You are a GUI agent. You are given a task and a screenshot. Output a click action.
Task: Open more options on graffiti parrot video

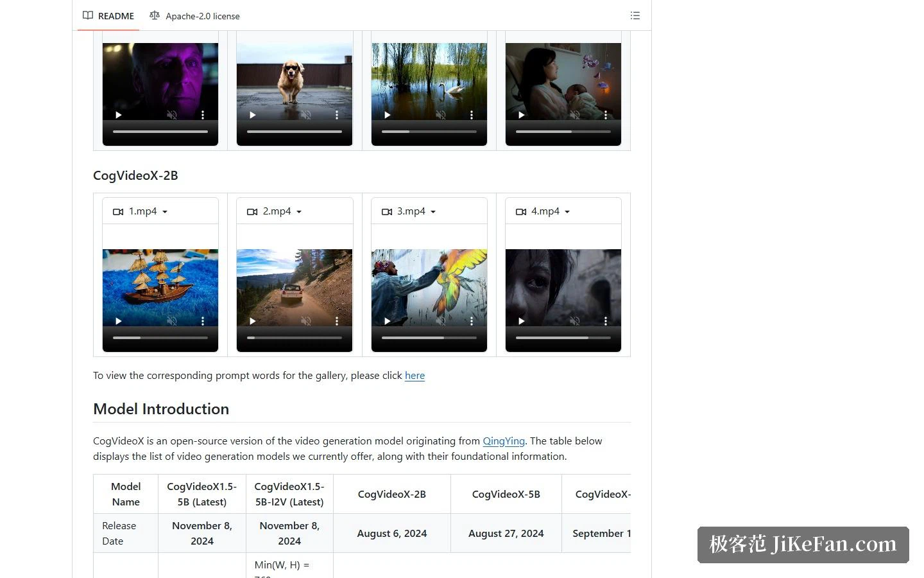click(471, 321)
